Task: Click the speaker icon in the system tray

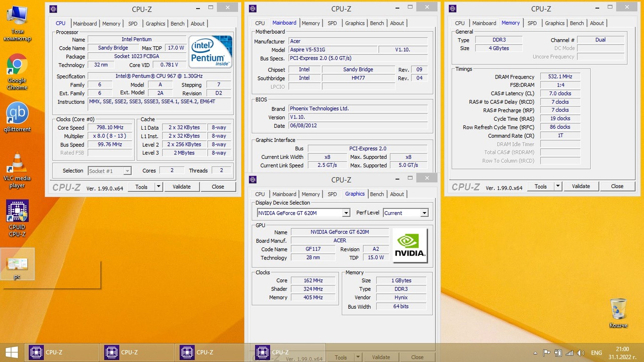Action: point(581,352)
